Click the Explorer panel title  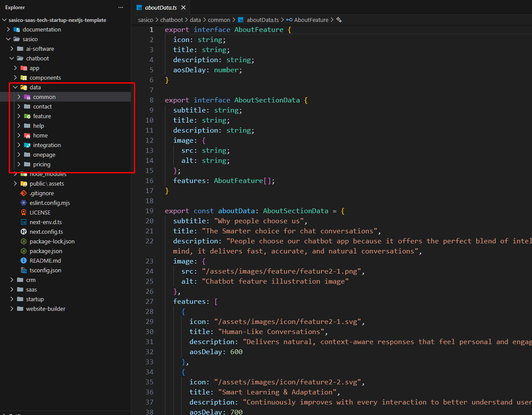pyautogui.click(x=15, y=7)
